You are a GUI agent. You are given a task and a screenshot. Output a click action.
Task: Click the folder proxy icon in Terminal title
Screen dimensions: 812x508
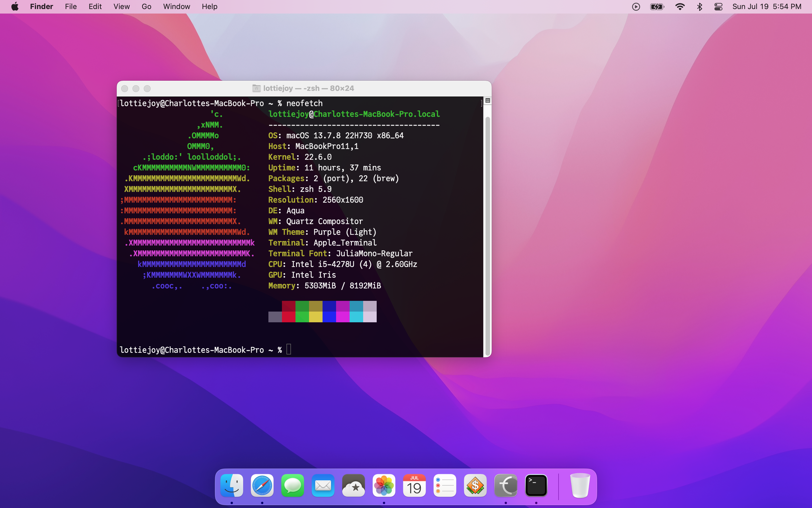tap(256, 88)
